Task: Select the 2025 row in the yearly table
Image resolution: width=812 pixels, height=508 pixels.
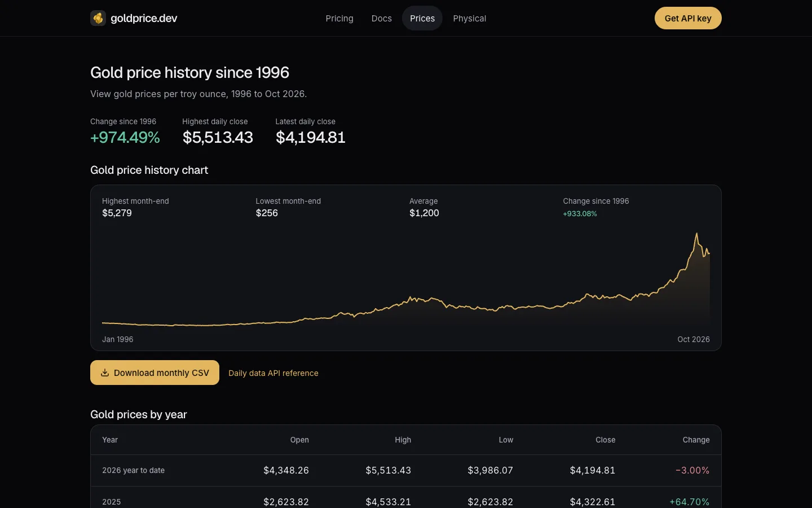Action: [406, 500]
